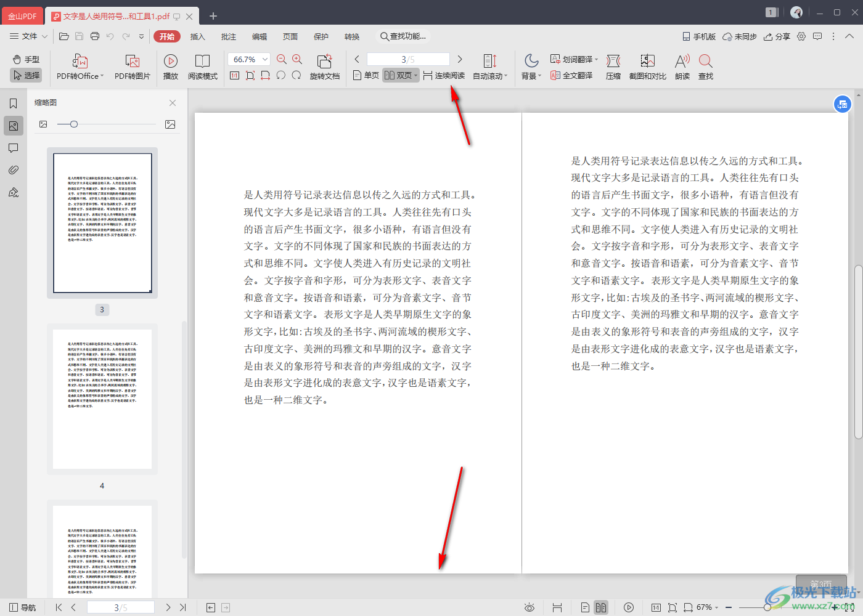Screen dimensions: 863x616
Task: Open the file folder icon
Action: pos(63,36)
